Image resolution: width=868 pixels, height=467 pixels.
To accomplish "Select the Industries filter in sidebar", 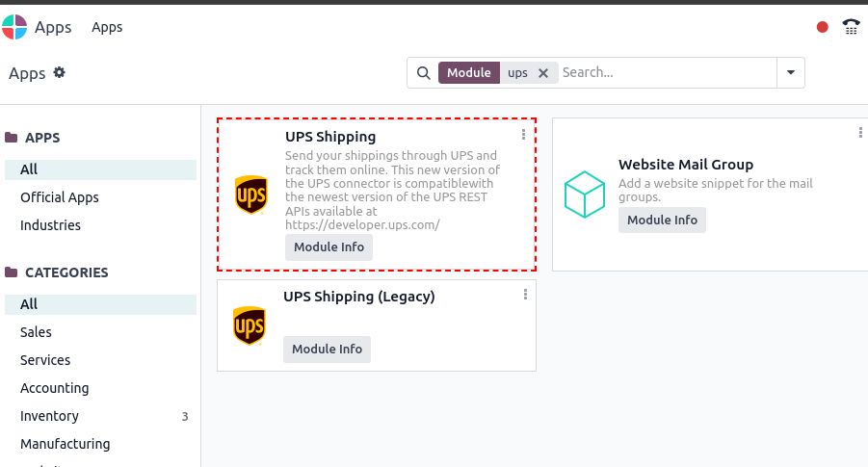I will click(x=50, y=225).
